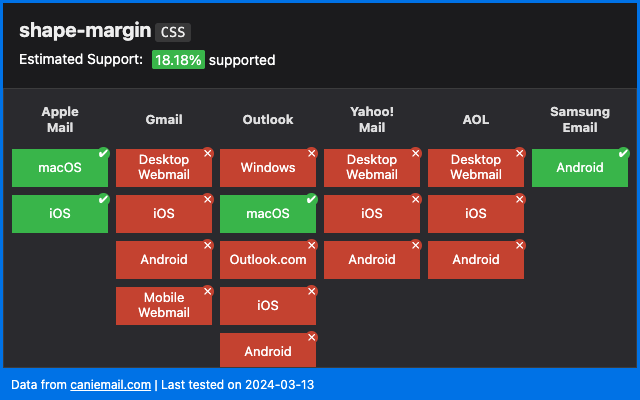Click the checkmark icon on Apple Mail iOS
The height and width of the screenshot is (400, 640).
coord(103,199)
